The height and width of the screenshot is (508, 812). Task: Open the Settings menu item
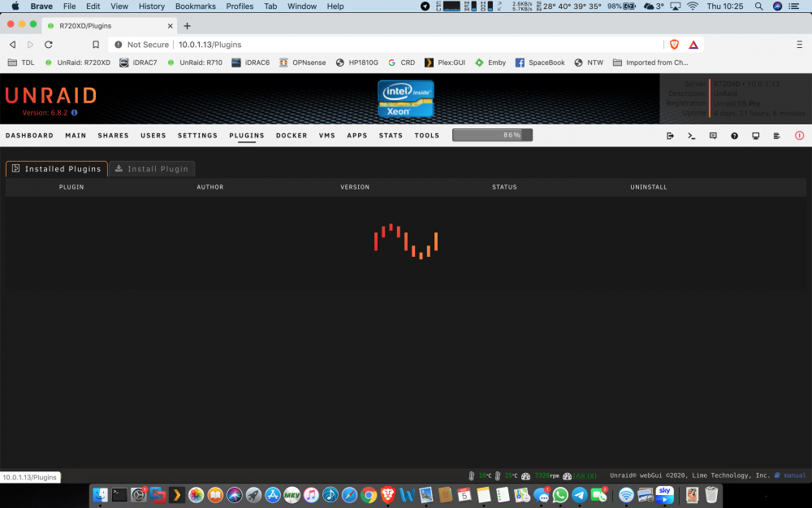tap(198, 135)
